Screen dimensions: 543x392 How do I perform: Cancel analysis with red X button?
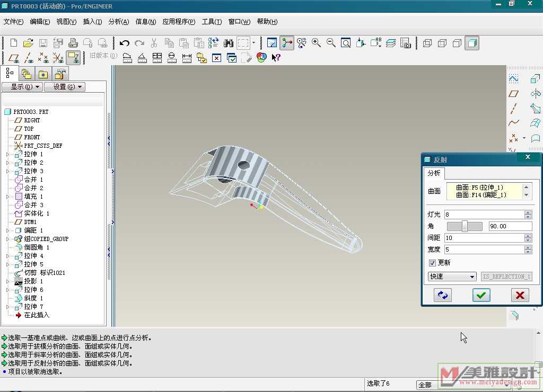(x=520, y=295)
